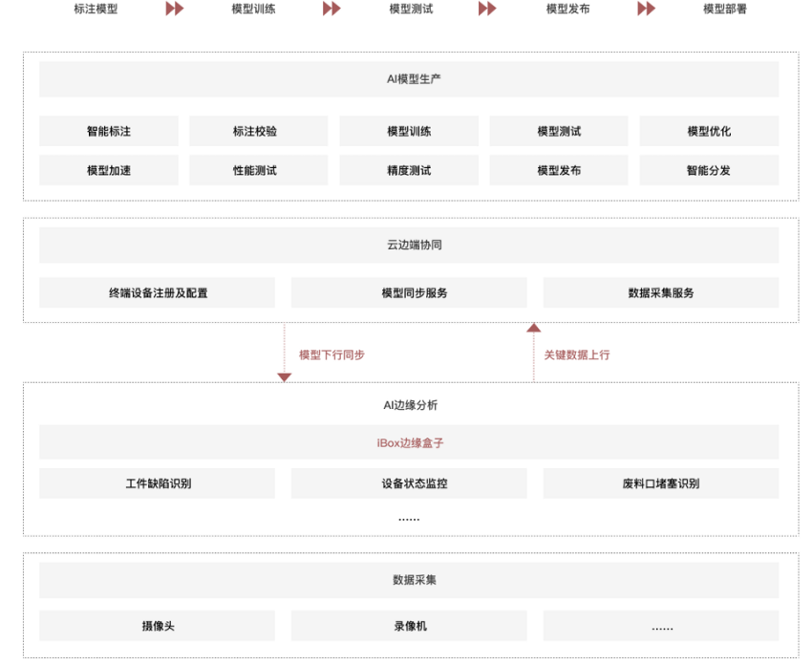Click double arrow before 模型部署 step
This screenshot has height=665, width=812.
tap(647, 9)
